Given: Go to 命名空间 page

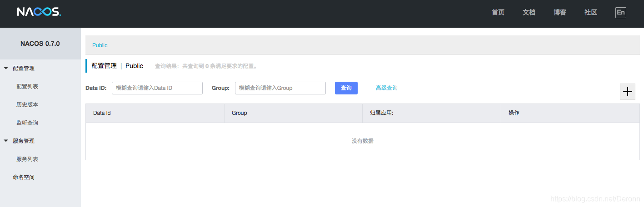Looking at the screenshot, I should click(x=24, y=177).
